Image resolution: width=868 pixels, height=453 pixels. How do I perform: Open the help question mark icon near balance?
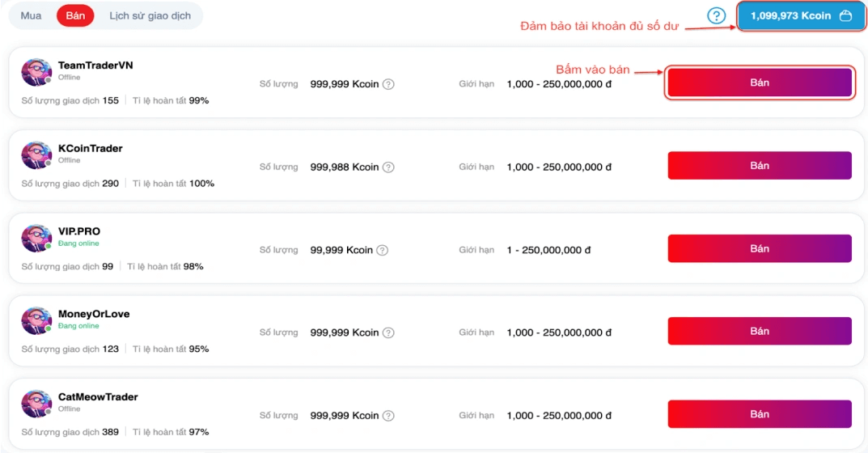click(716, 15)
